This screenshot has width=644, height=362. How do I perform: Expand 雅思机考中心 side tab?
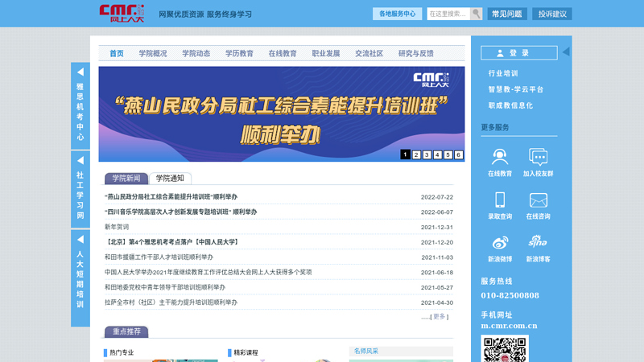(80, 105)
